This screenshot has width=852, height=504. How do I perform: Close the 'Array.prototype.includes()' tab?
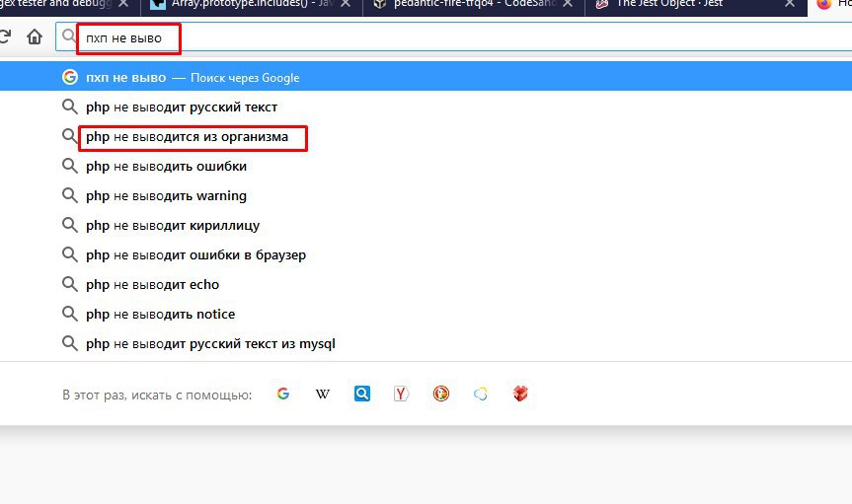coord(346,4)
